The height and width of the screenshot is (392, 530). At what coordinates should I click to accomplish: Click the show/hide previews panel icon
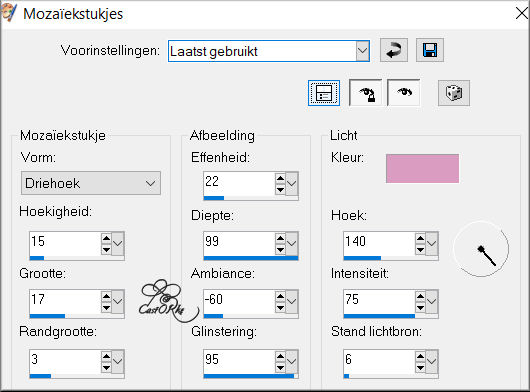(324, 93)
